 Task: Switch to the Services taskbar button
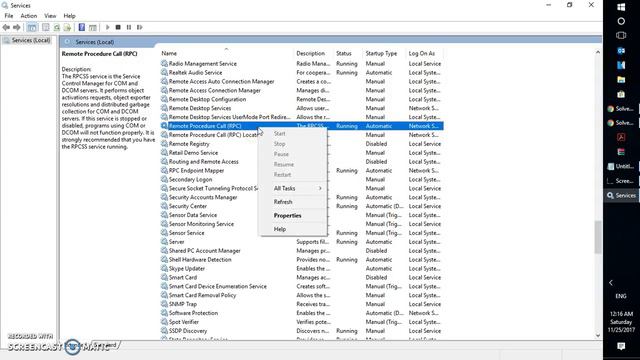click(x=621, y=196)
